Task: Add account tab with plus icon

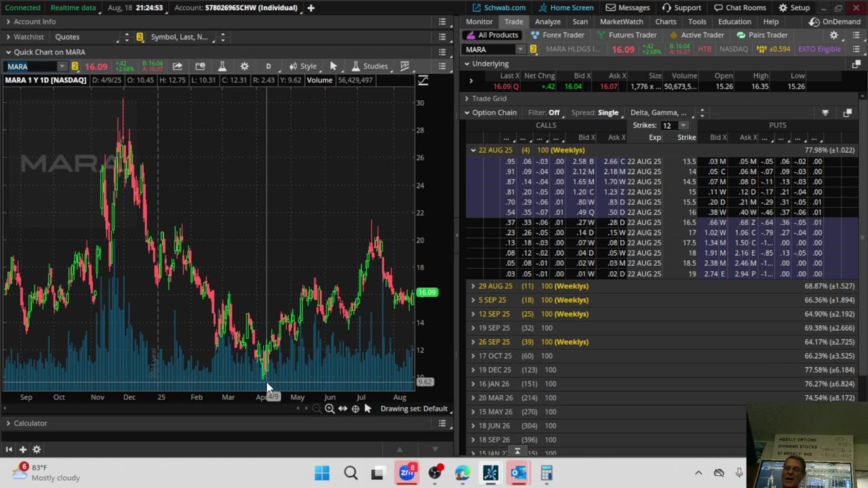Action: click(x=311, y=7)
